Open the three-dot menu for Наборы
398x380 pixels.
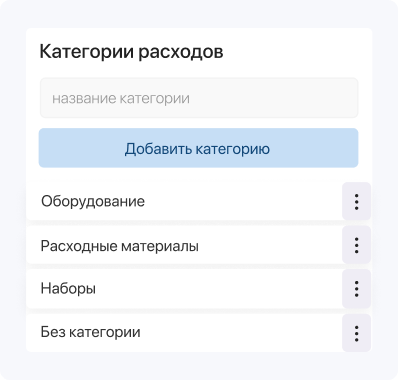[x=356, y=289]
